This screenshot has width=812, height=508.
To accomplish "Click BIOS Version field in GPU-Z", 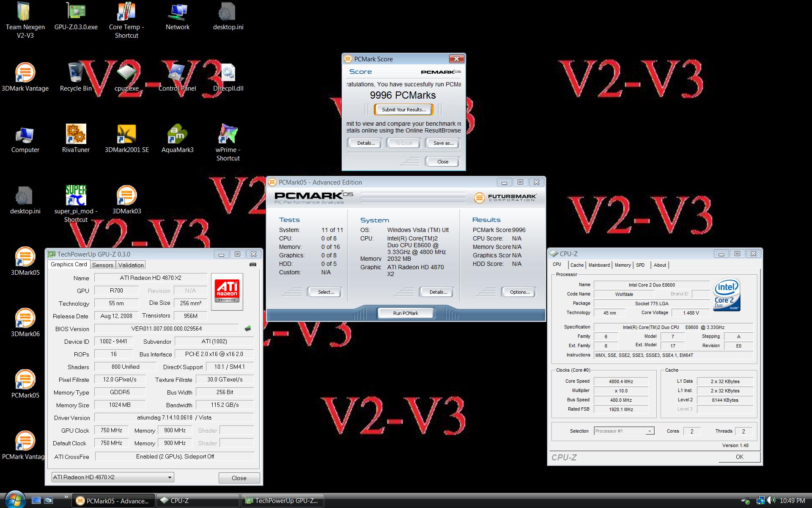I will (167, 329).
